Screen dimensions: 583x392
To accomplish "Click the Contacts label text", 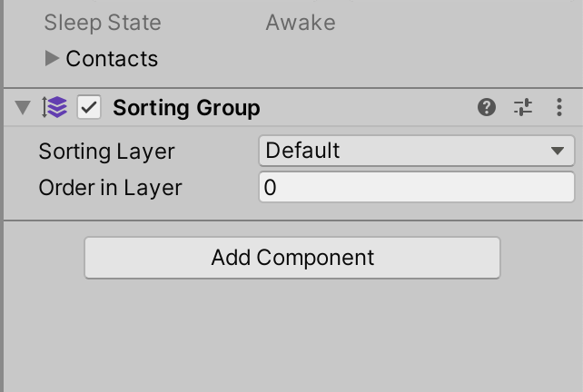I will coord(112,59).
